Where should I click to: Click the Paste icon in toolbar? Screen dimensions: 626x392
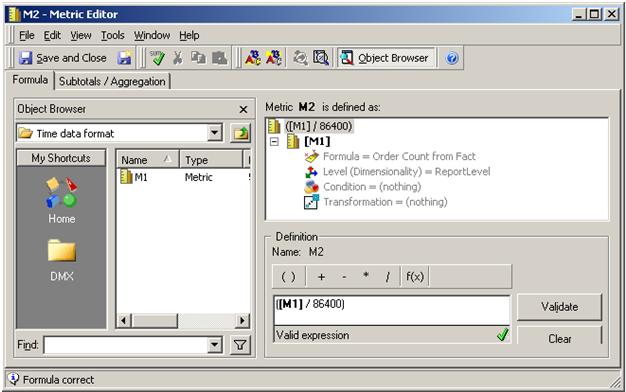click(219, 58)
